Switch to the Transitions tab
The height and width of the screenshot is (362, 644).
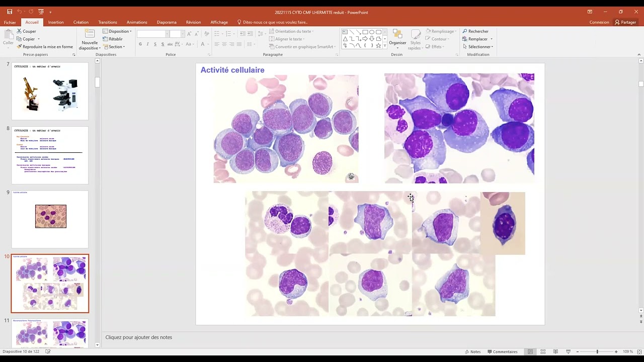point(108,22)
